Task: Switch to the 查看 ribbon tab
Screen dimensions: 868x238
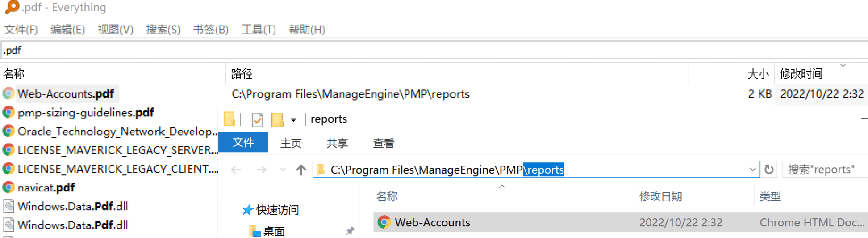Action: [x=384, y=143]
